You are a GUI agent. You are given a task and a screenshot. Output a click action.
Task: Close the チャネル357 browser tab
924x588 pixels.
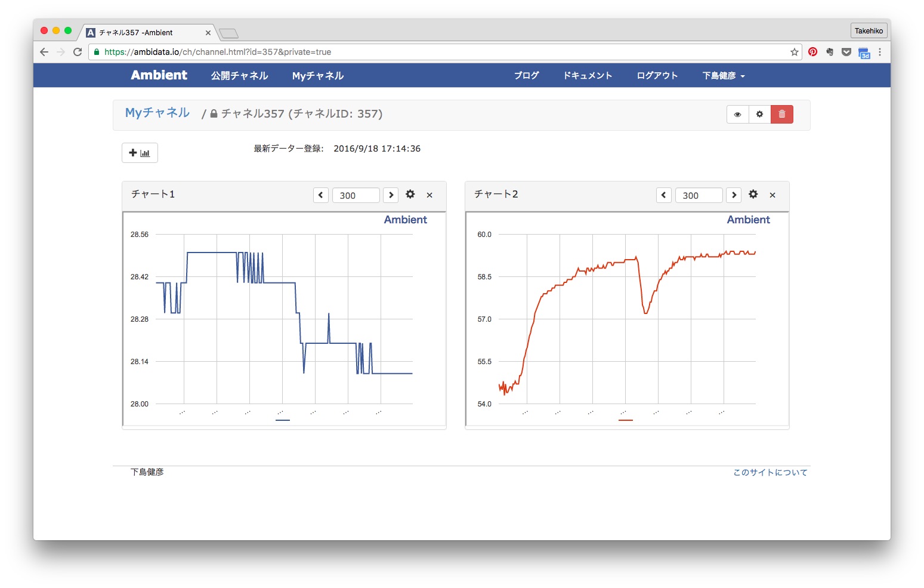point(208,33)
